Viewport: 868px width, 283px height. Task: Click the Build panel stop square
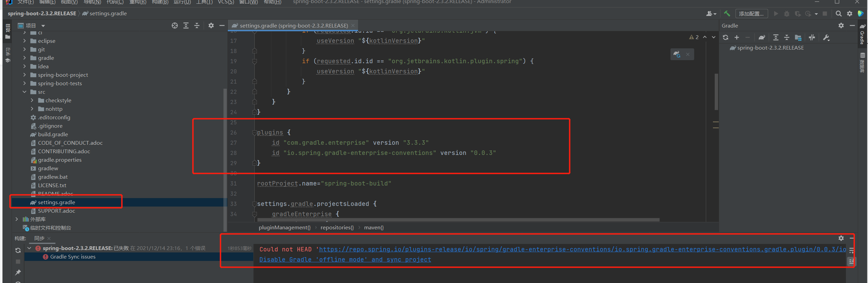[18, 262]
